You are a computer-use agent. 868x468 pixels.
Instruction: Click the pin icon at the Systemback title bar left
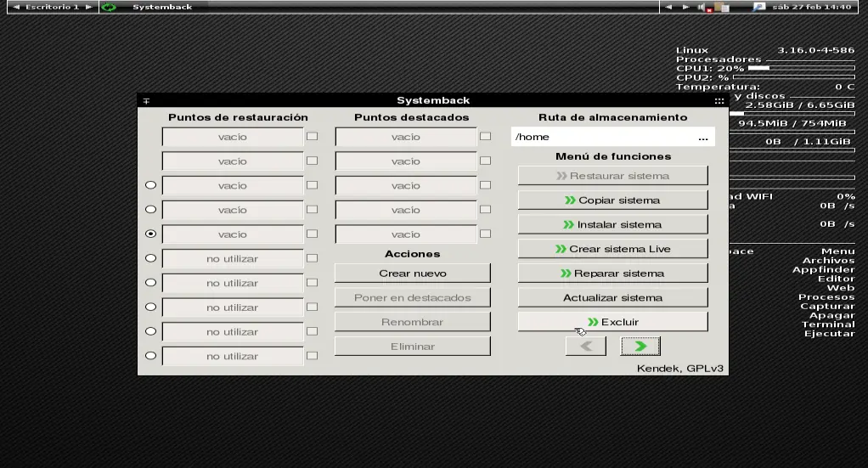(x=146, y=101)
